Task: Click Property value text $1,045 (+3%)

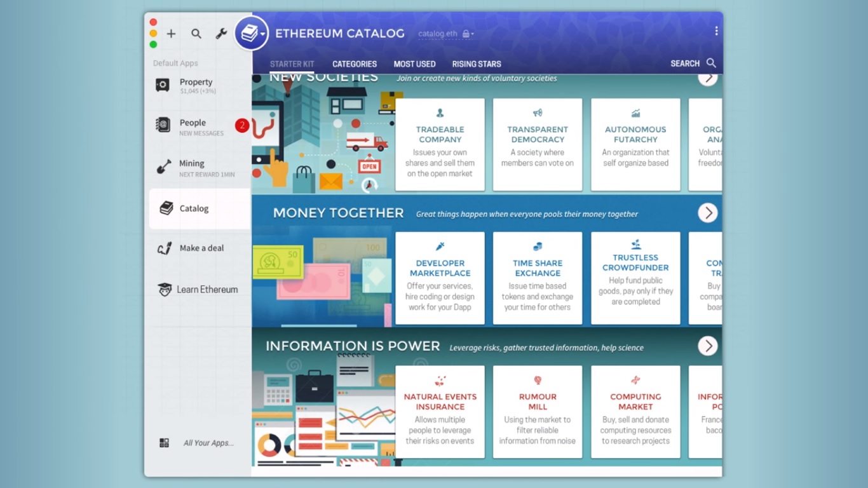Action: 198,91
